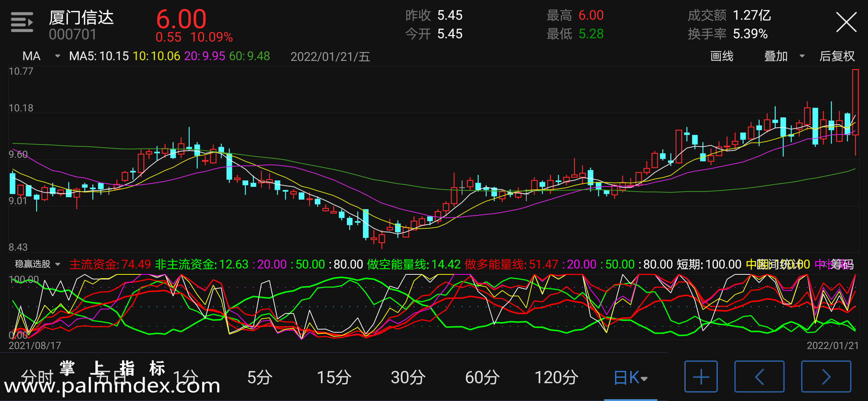Click the 10.77 price axis label
The height and width of the screenshot is (401, 868).
(21, 71)
